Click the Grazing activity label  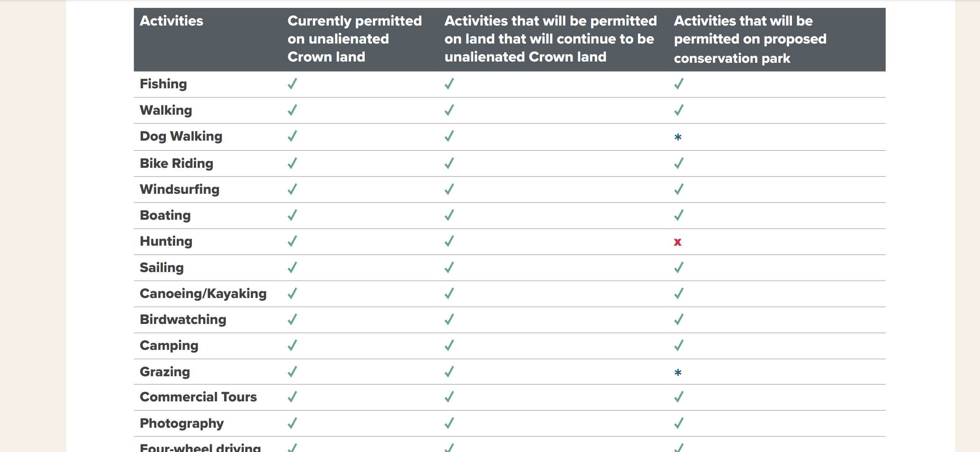165,372
